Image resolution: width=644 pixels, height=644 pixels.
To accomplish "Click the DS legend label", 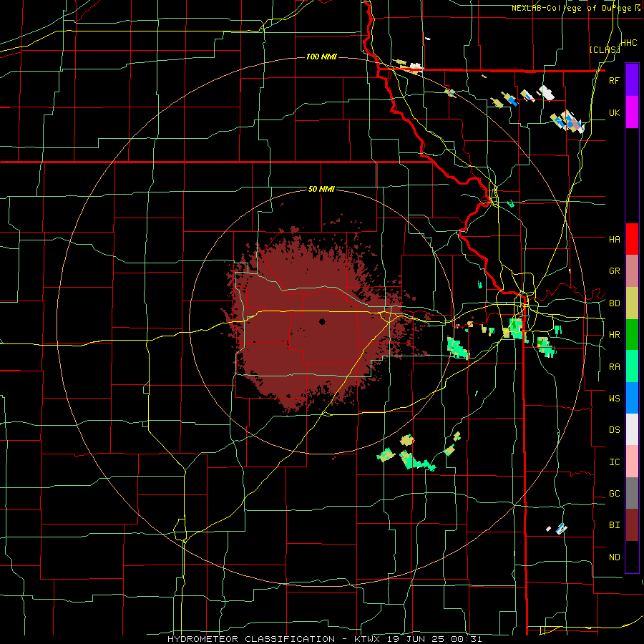I will [614, 430].
